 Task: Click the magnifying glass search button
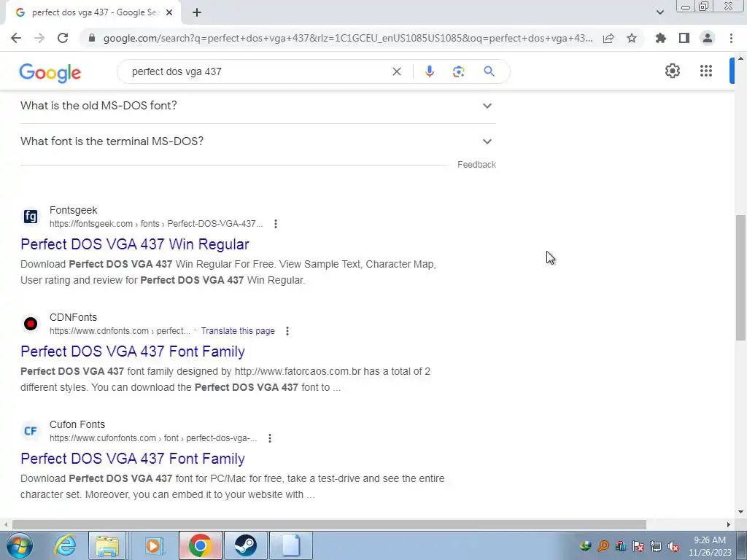489,71
